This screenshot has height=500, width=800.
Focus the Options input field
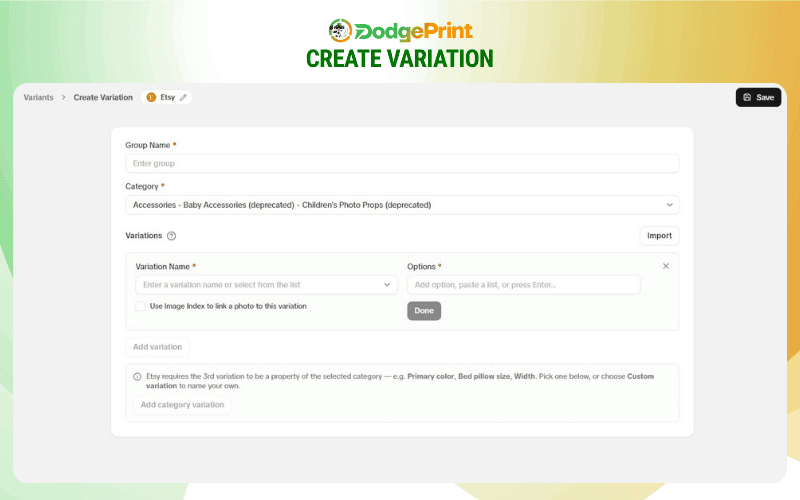pyautogui.click(x=523, y=285)
